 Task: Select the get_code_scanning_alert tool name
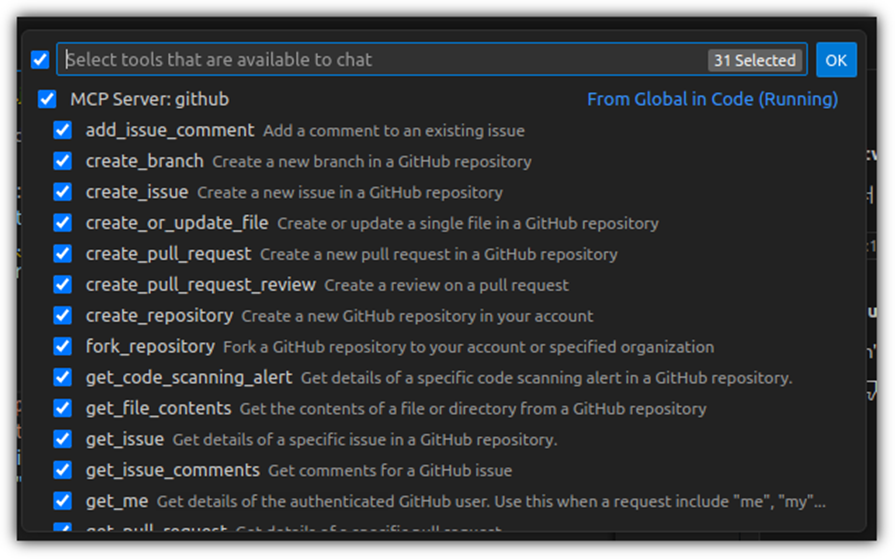point(189,377)
